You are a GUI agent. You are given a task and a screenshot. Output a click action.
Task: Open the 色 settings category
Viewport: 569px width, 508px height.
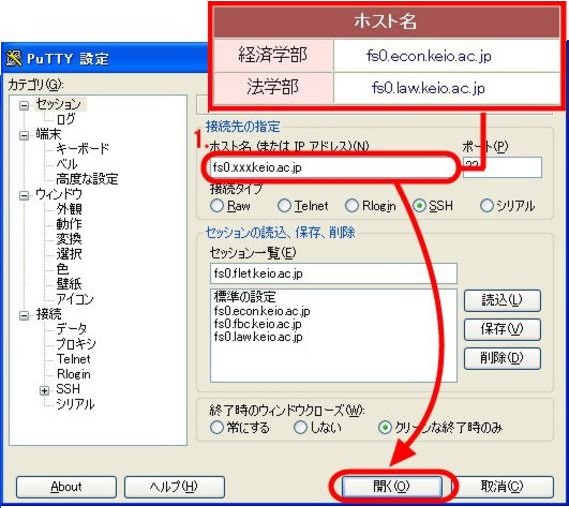(62, 269)
